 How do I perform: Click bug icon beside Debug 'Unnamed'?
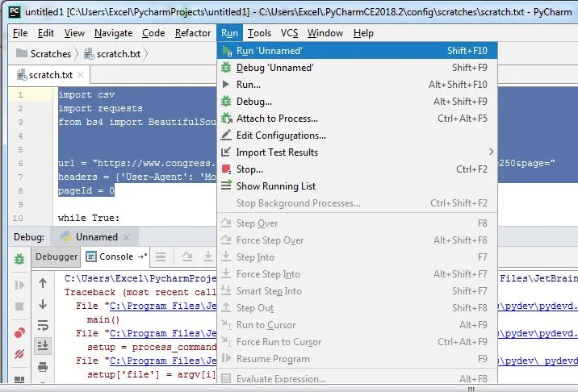point(226,68)
